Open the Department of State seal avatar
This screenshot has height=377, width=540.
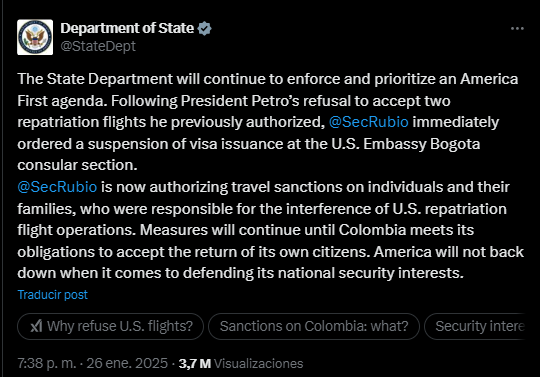35,37
